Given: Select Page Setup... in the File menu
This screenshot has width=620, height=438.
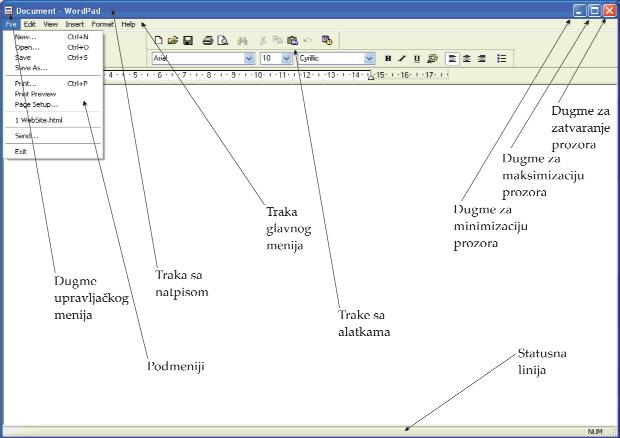Looking at the screenshot, I should coord(53,104).
